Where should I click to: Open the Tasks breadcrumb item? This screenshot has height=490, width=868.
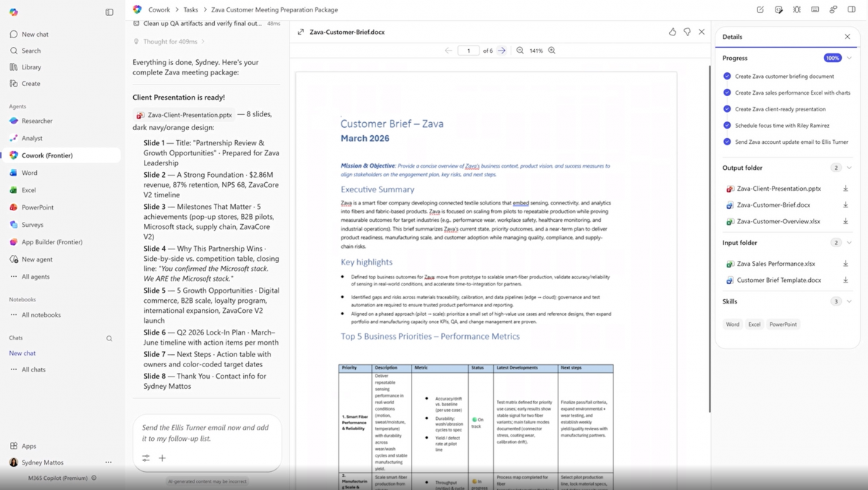click(191, 9)
